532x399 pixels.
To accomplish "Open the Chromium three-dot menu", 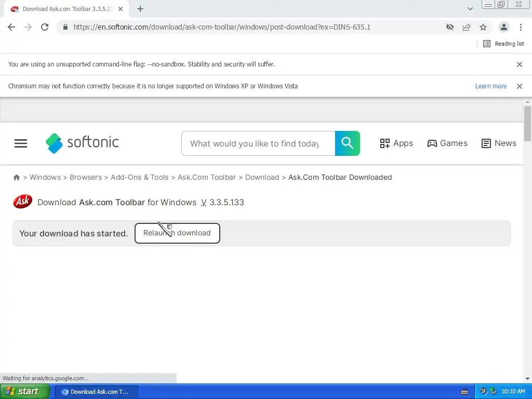I will 521,27.
